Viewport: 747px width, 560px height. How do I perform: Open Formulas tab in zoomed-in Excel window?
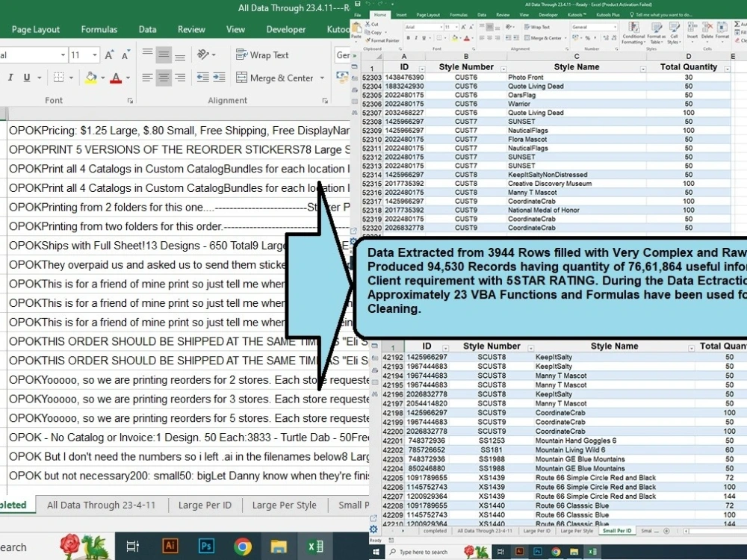[99, 30]
